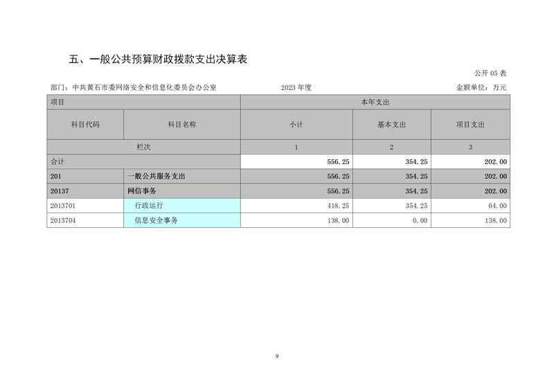
Task: Click 合计 row 基本支出 value 354.25
Action: 416,162
